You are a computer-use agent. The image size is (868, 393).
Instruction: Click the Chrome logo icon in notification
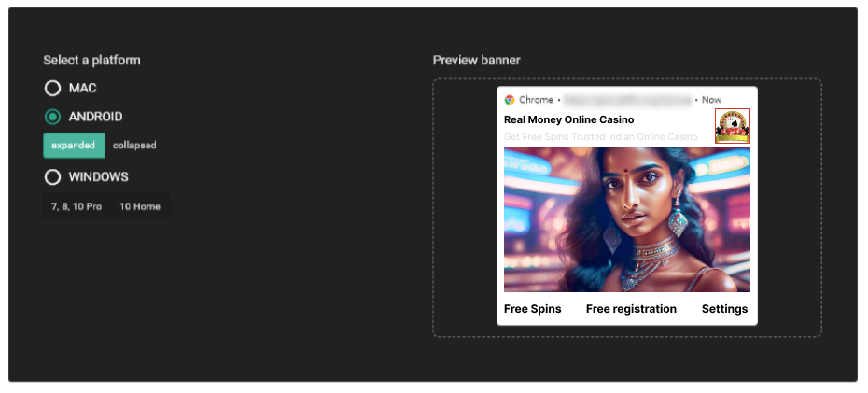pyautogui.click(x=510, y=100)
